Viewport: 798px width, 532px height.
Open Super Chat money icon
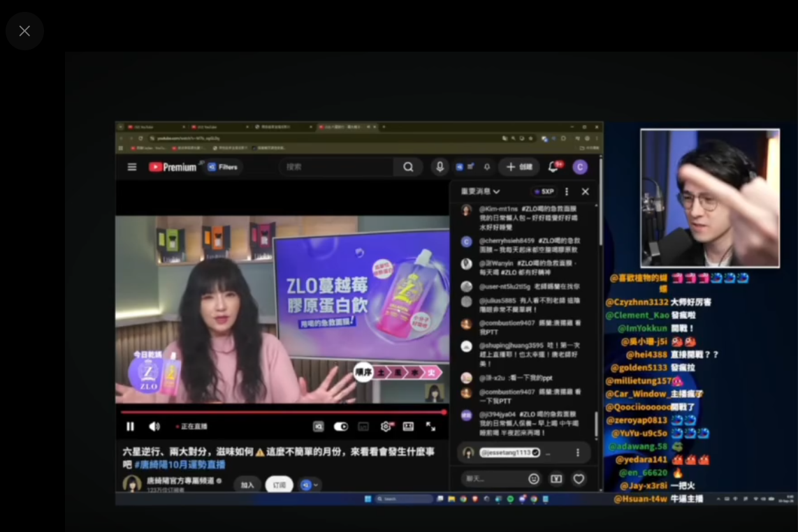click(556, 479)
